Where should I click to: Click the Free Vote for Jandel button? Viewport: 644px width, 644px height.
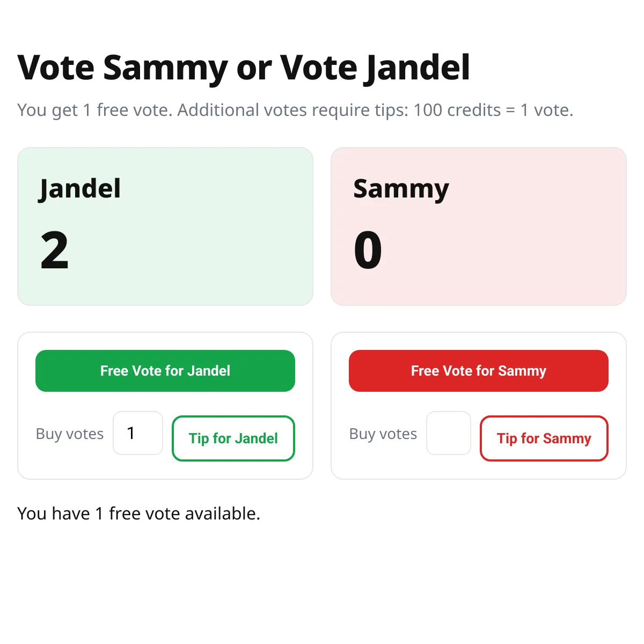[165, 370]
